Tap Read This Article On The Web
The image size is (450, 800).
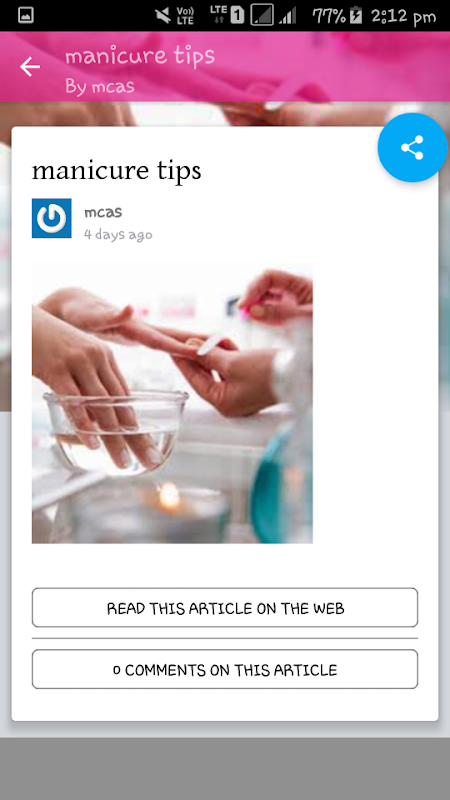point(225,608)
